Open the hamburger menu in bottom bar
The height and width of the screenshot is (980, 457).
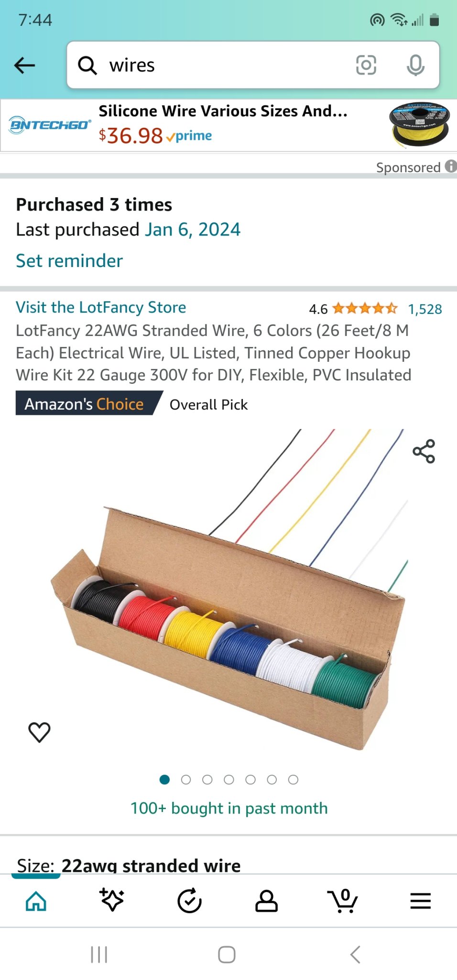[x=421, y=901]
